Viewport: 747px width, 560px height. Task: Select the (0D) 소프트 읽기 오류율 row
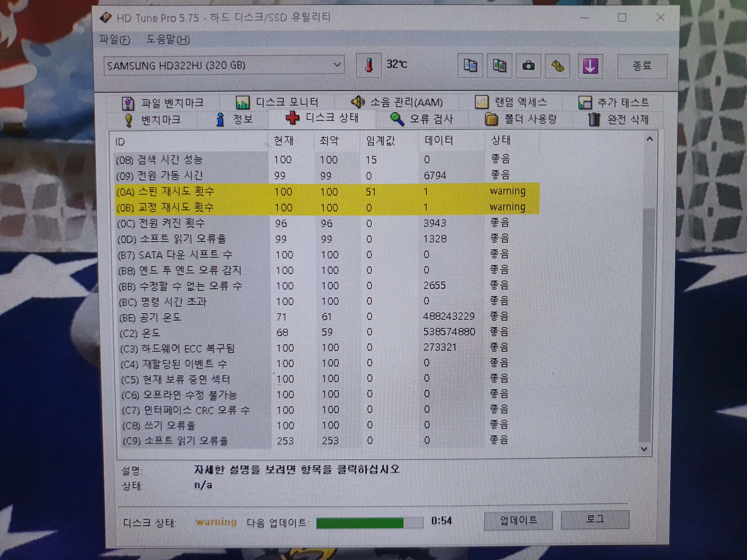[328, 239]
